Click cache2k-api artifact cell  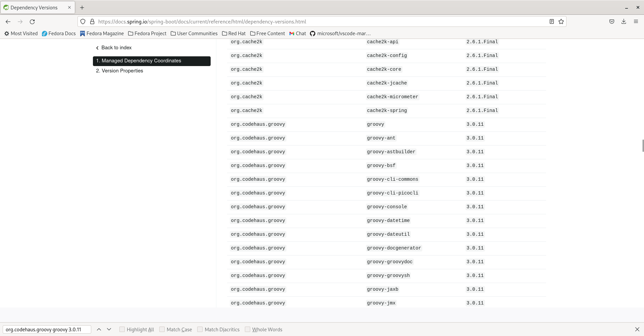click(x=382, y=42)
